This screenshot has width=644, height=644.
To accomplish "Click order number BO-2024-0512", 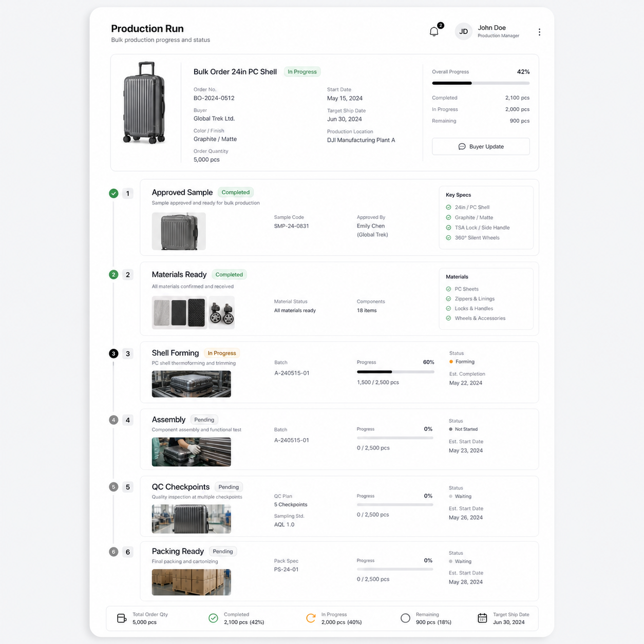I will point(214,98).
